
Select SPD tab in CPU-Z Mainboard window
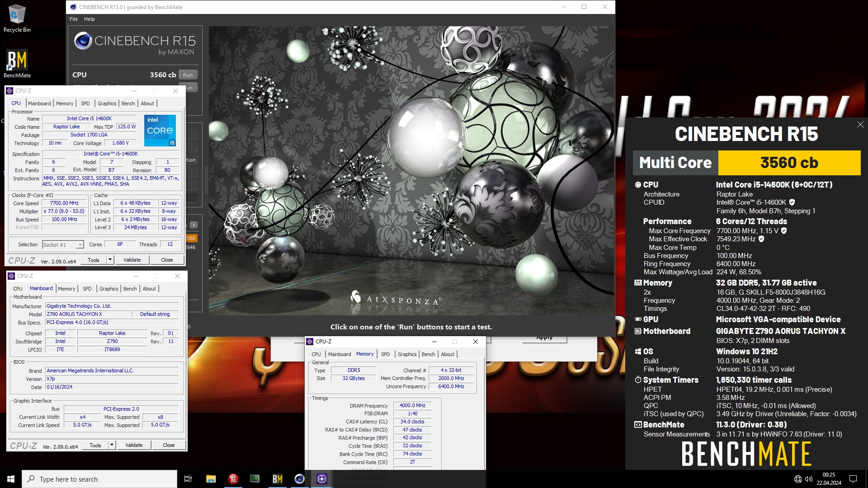click(87, 289)
